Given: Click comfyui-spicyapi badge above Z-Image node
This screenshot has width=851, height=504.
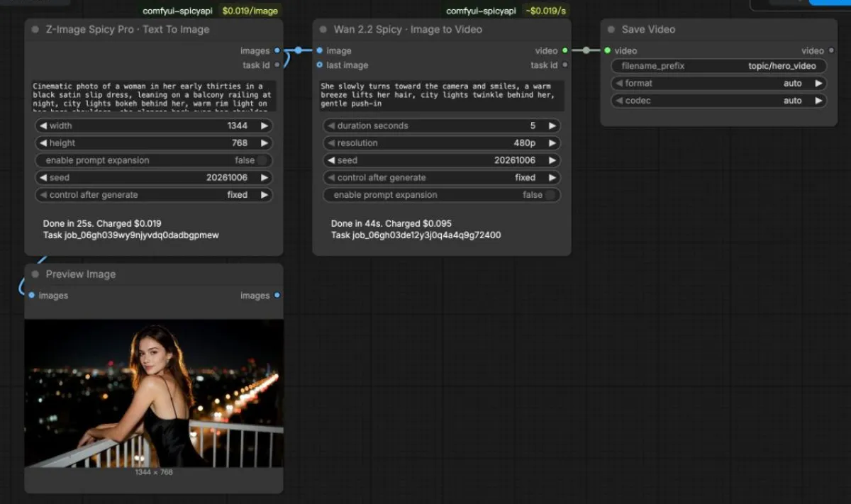Looking at the screenshot, I should (x=177, y=11).
